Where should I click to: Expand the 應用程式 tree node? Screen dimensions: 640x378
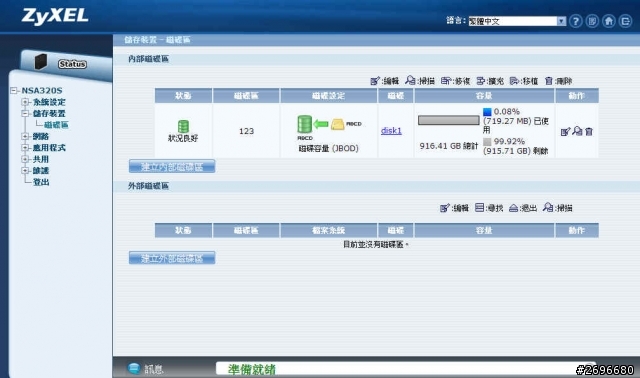(25, 147)
